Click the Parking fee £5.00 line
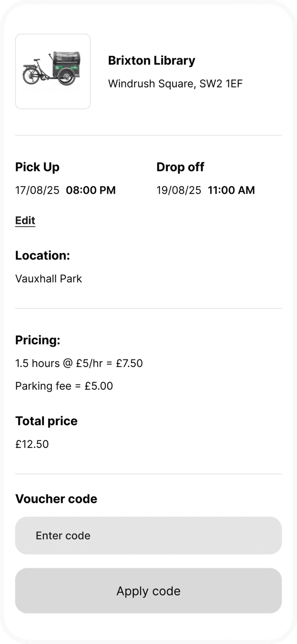Screen dimensions: 297x644 pos(64,386)
